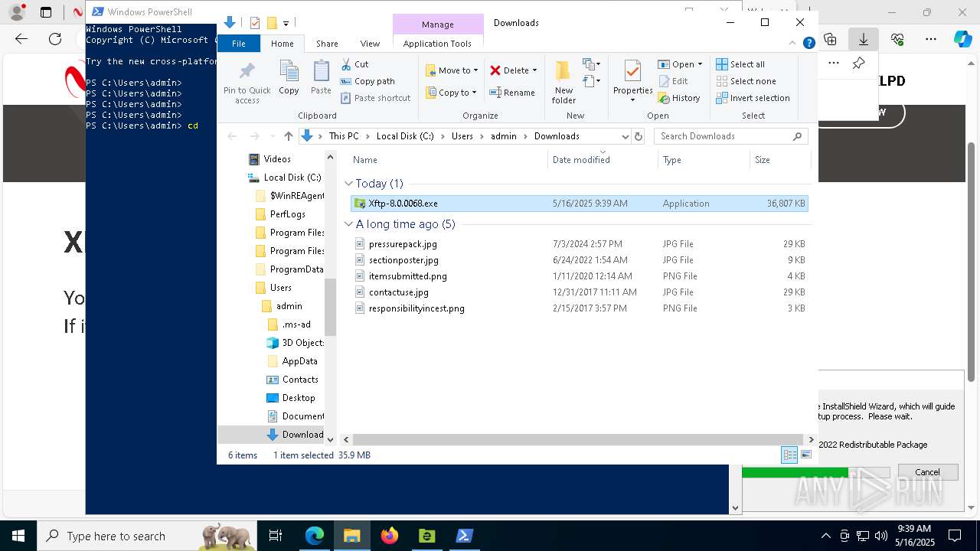The height and width of the screenshot is (551, 980).
Task: Click the Pin to Quick access icon
Action: (247, 82)
